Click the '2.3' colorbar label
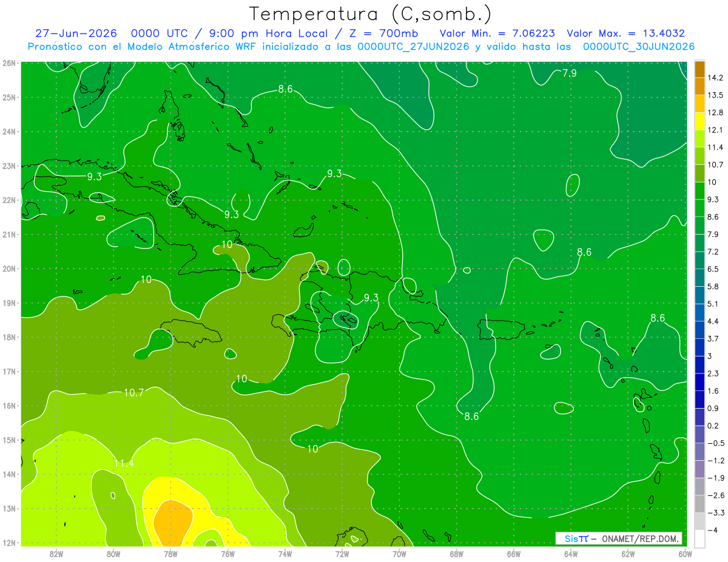Viewport: 728px width, 562px height. tap(713, 373)
